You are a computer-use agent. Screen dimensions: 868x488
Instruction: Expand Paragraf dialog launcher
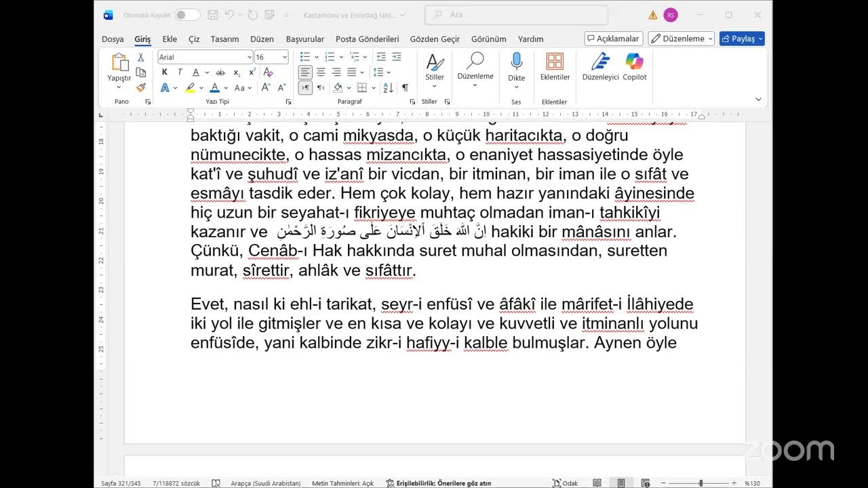(412, 102)
